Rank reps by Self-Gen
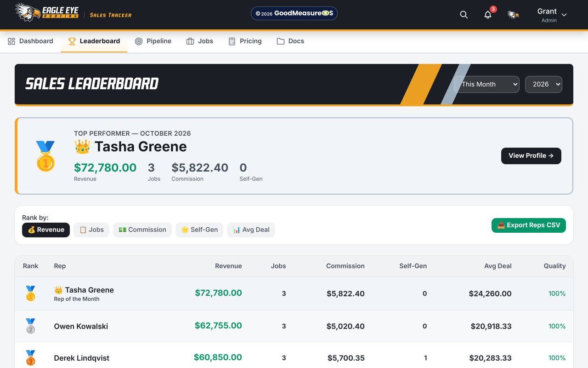Image resolution: width=588 pixels, height=368 pixels. coord(199,230)
